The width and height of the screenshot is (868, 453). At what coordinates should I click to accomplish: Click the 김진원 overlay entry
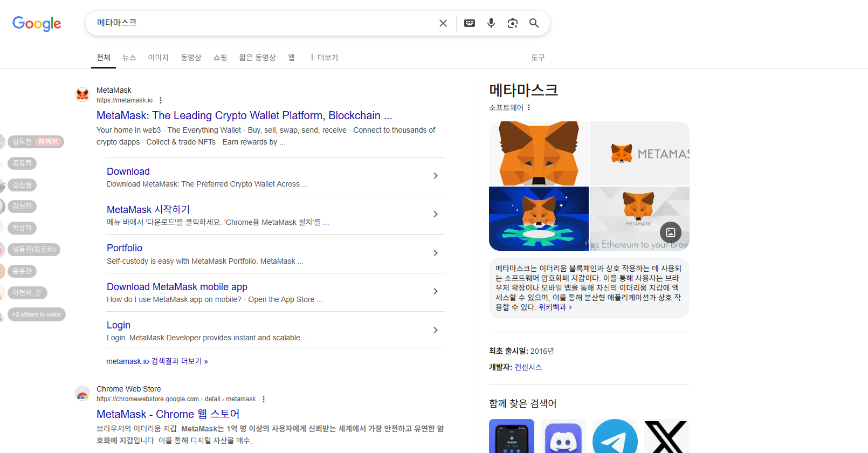[23, 185]
